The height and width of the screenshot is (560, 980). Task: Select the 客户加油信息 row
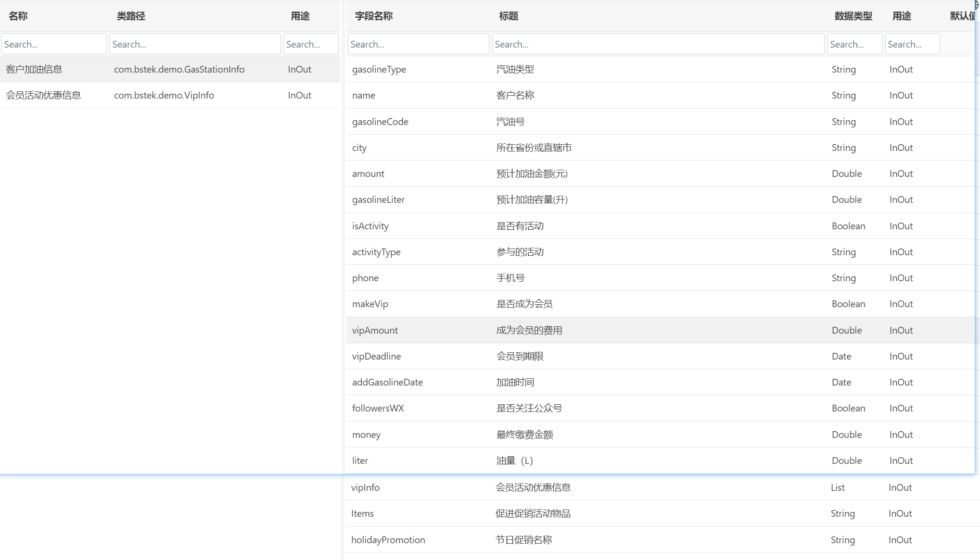(34, 69)
